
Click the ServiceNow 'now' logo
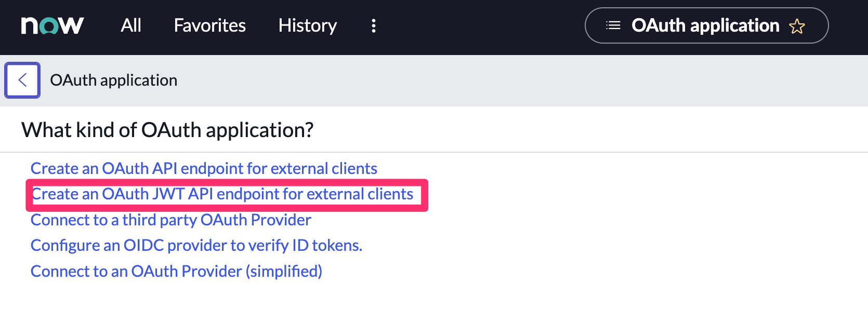coord(51,25)
